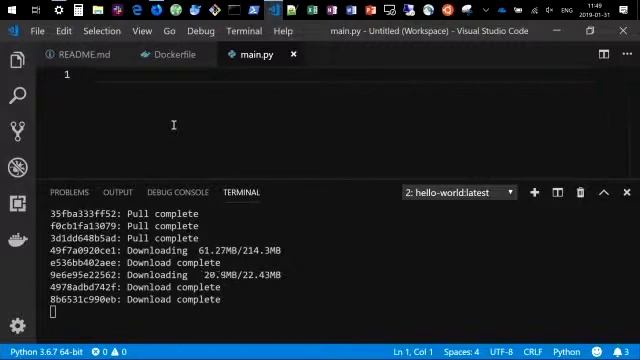Open errors and warnings count in status bar
The width and height of the screenshot is (640, 360).
click(109, 352)
